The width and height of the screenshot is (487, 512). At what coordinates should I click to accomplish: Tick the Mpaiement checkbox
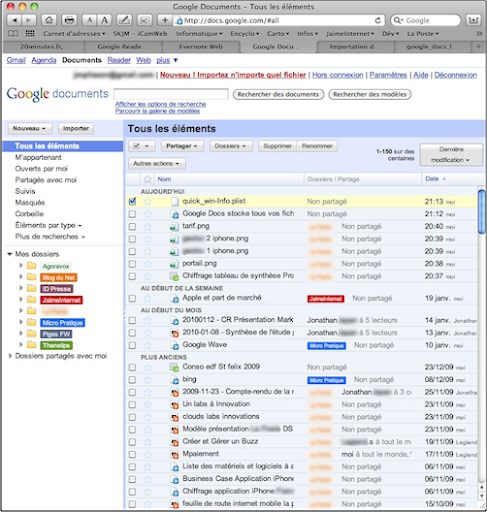click(x=132, y=454)
